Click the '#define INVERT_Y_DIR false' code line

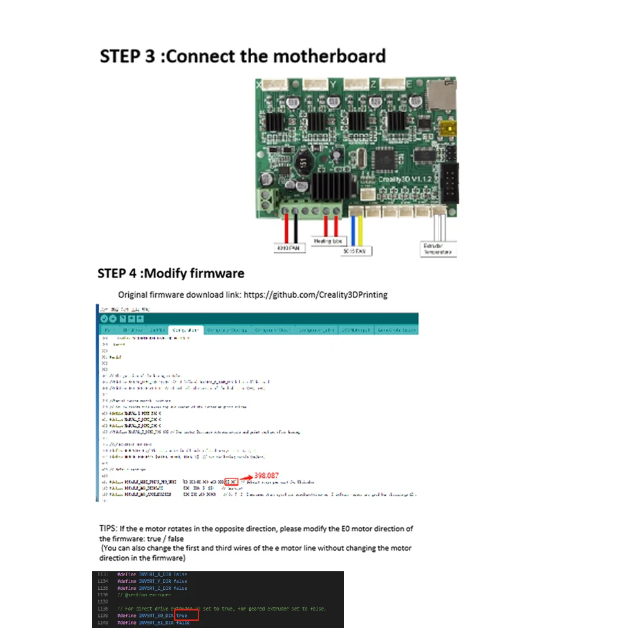click(x=152, y=581)
